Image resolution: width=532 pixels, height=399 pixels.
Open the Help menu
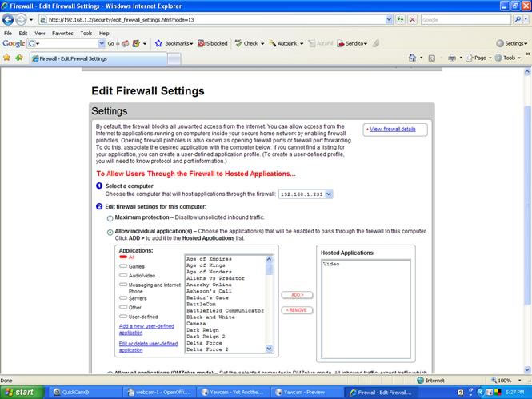(104, 33)
